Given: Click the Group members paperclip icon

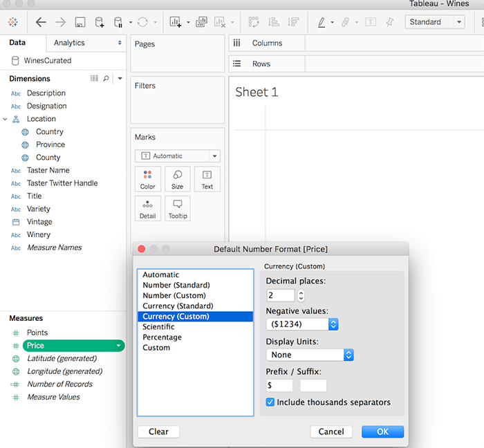Looking at the screenshot, I should [346, 22].
